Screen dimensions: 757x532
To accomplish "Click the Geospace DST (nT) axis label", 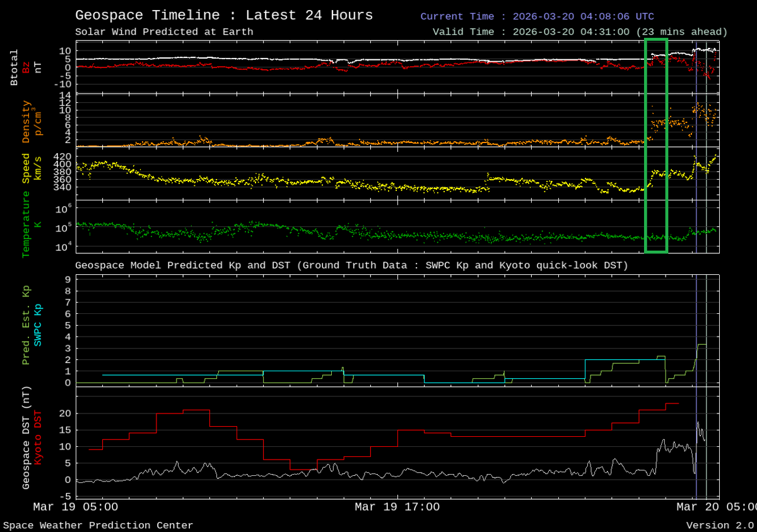I will pyautogui.click(x=26, y=438).
